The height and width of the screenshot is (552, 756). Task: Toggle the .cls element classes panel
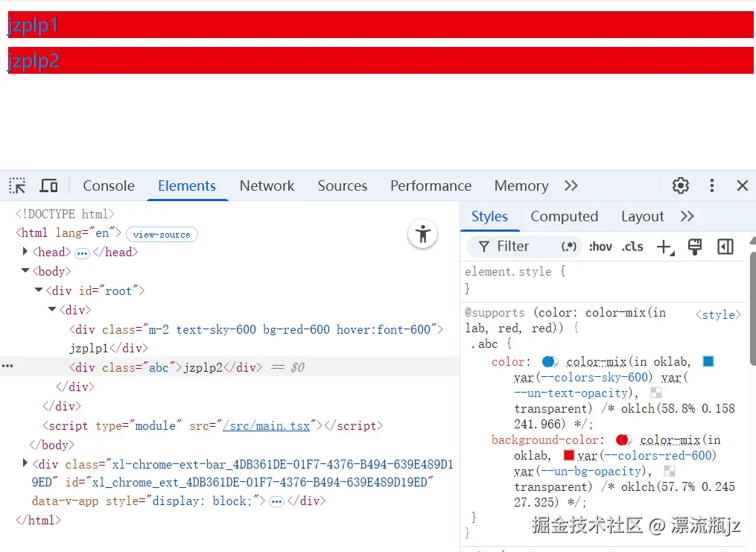tap(632, 247)
